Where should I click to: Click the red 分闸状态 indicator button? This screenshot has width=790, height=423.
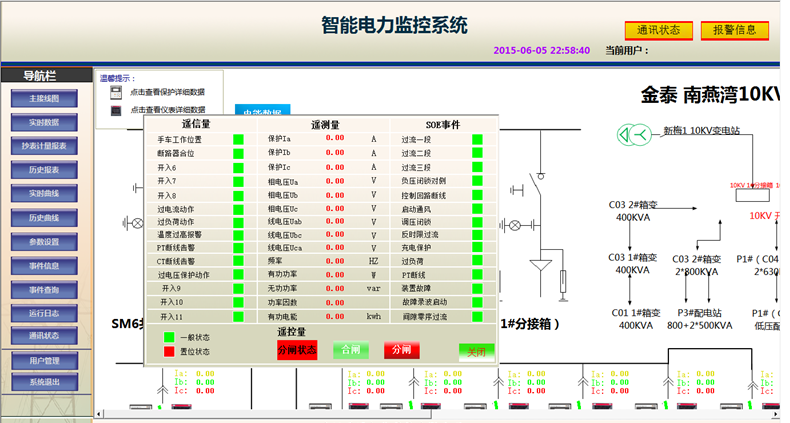tap(296, 350)
